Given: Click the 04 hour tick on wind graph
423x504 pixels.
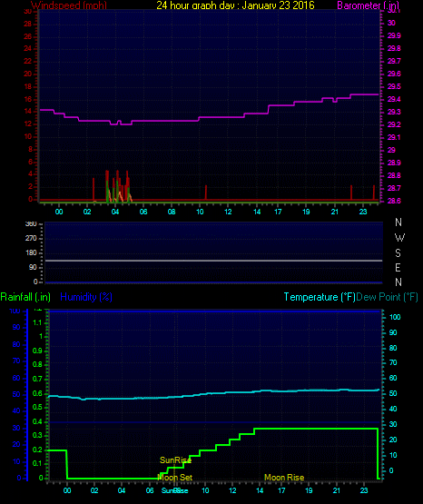Looking at the screenshot, I should 115,212.
